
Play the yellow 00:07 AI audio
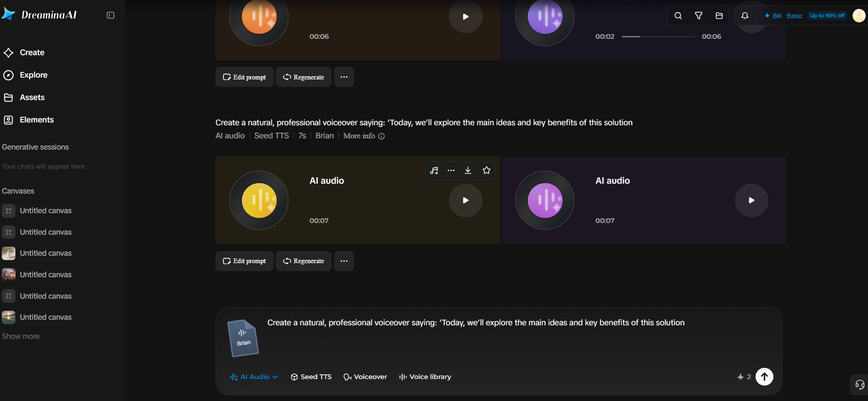point(465,200)
